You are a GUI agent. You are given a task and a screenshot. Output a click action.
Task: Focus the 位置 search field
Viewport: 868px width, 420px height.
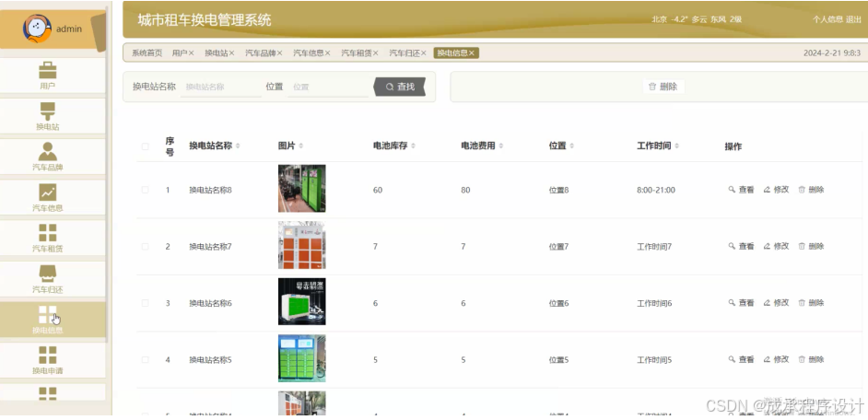tap(328, 87)
